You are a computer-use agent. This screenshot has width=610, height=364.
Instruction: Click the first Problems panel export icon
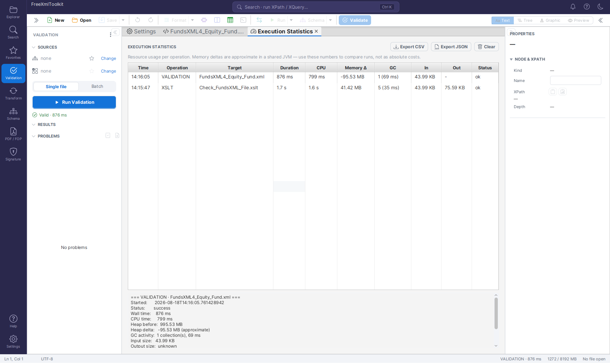pos(108,136)
